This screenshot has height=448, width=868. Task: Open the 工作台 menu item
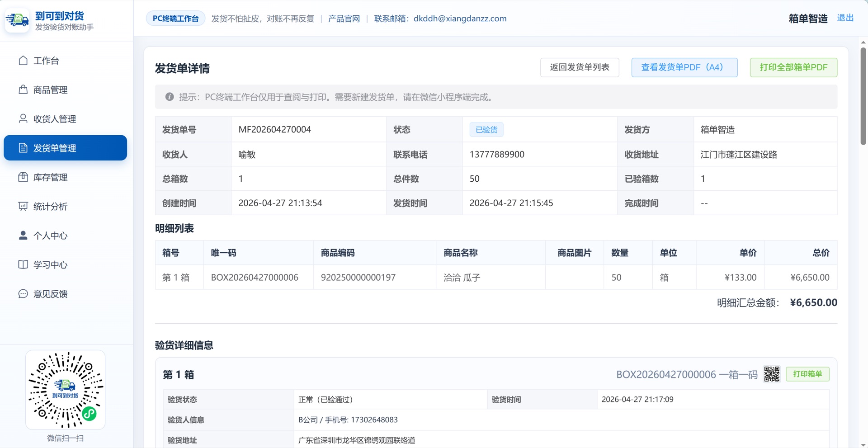(x=65, y=60)
